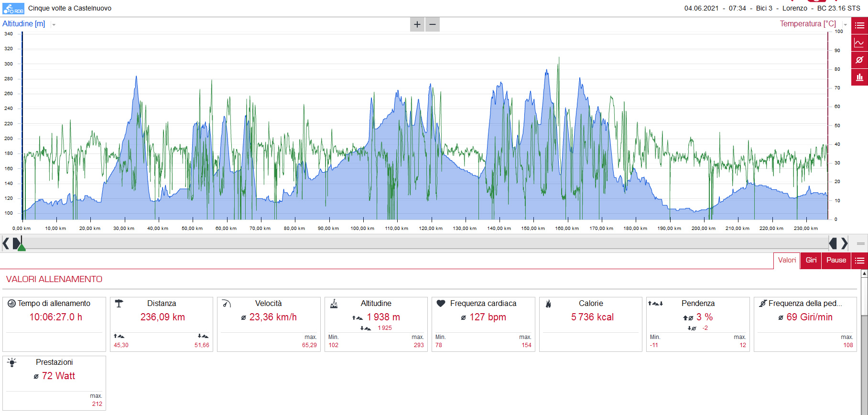Click the VALORI ALLENAMENTO heading
This screenshot has width=868, height=415.
(x=54, y=279)
